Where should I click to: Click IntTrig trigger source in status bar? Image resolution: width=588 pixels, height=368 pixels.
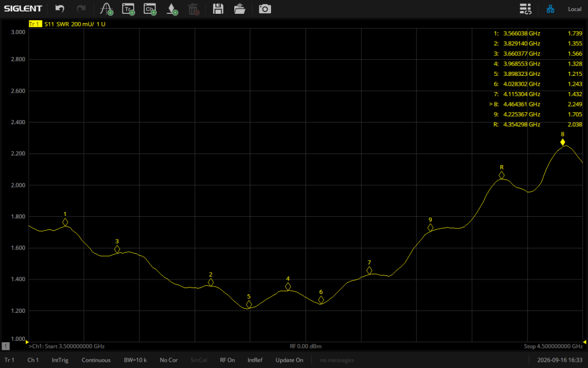[x=60, y=360]
